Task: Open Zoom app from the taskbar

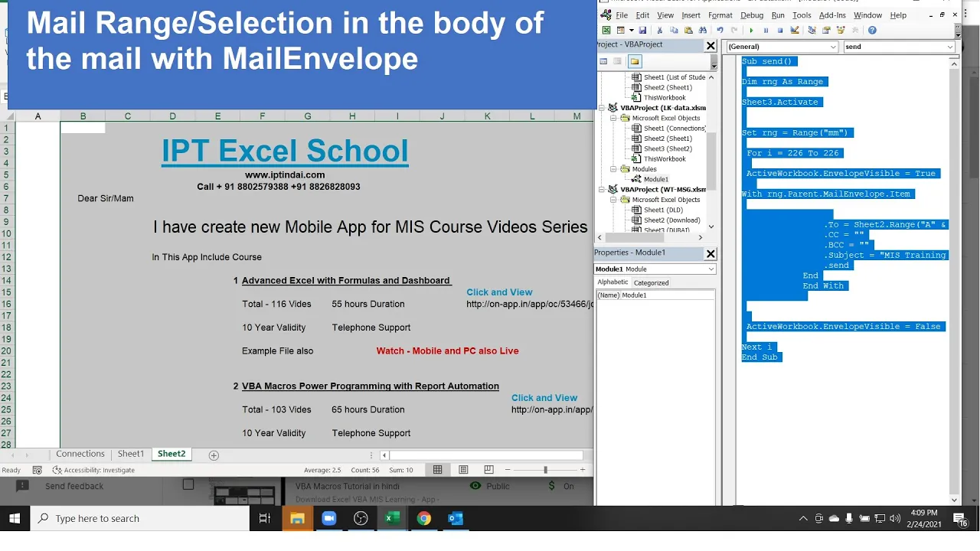Action: click(329, 518)
